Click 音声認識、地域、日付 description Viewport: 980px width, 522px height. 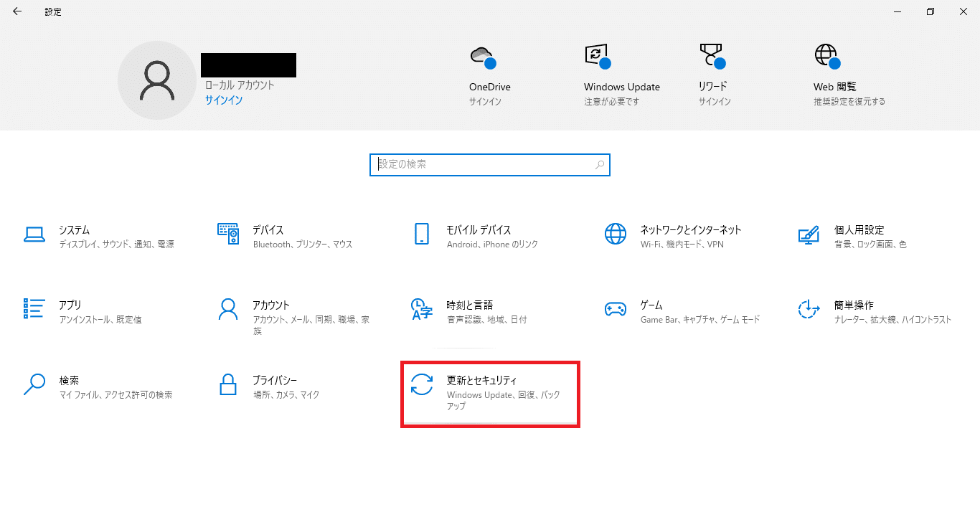486,320
